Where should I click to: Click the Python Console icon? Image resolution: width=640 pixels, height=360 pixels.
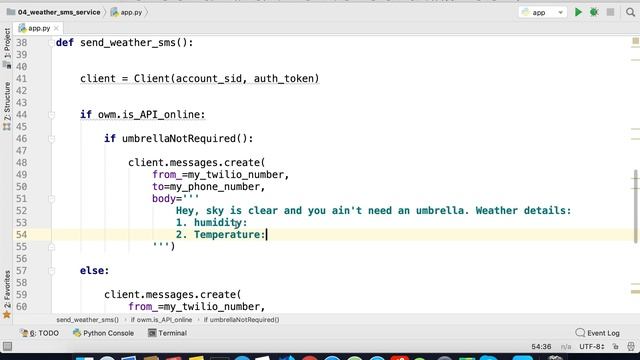click(77, 333)
